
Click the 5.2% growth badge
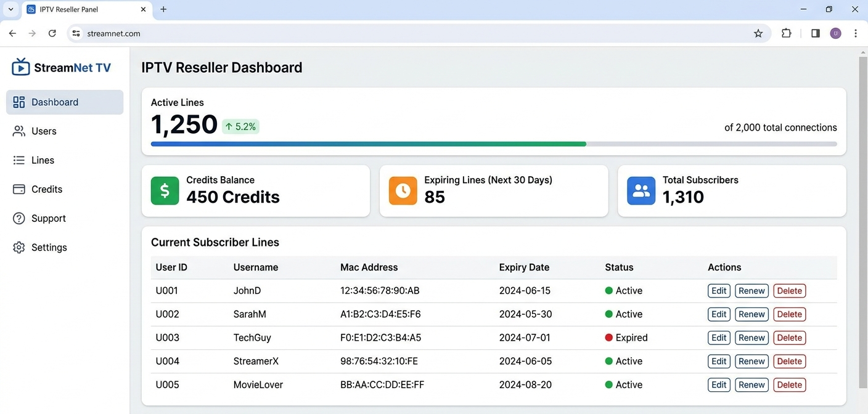click(240, 126)
